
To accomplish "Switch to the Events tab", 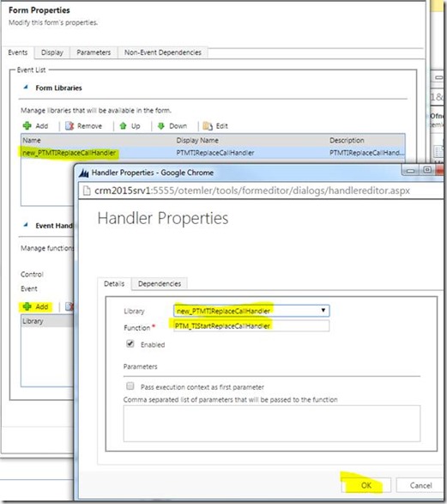I will click(x=18, y=52).
